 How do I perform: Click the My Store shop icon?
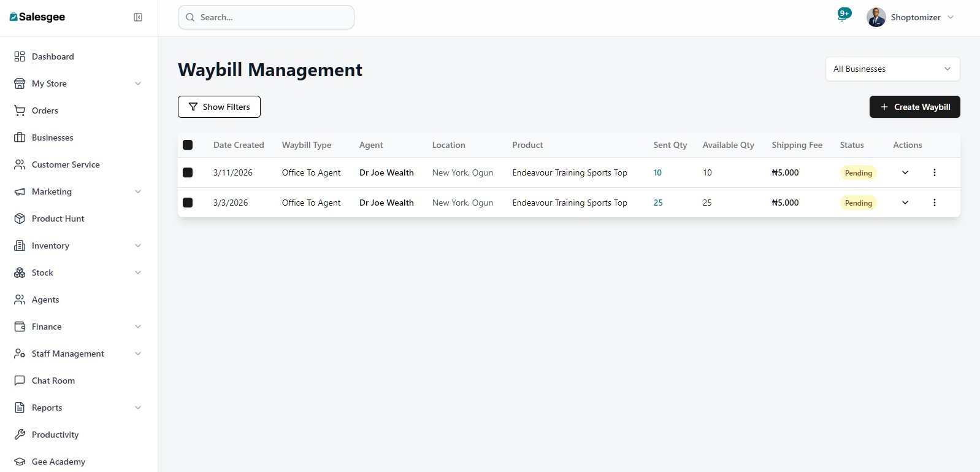tap(20, 83)
